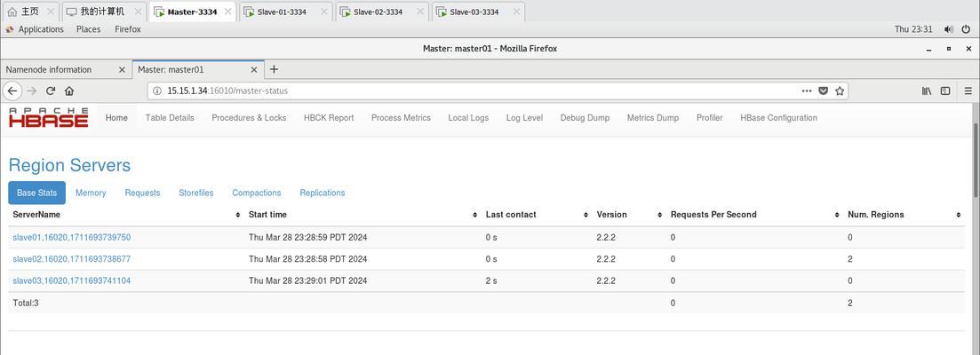Open slave02,16020,1711693738677 server link
This screenshot has height=355, width=980.
point(72,259)
